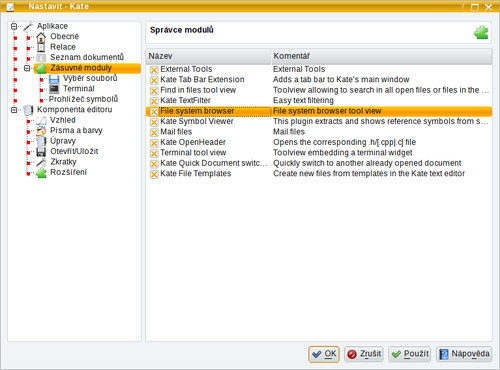Viewport: 500px width, 370px height.
Task: Click the Písma a barvy palette icon
Action: tap(41, 131)
